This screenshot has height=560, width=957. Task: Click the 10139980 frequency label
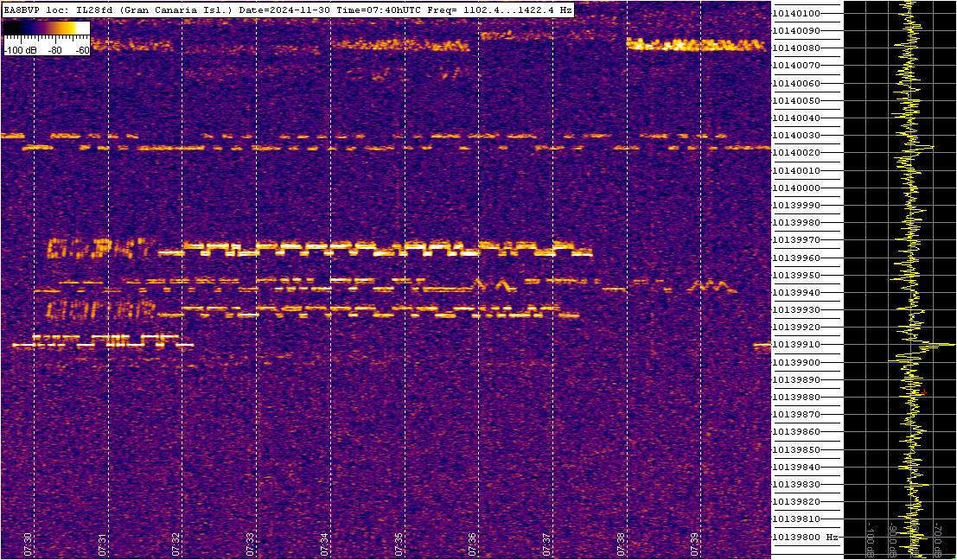point(796,223)
